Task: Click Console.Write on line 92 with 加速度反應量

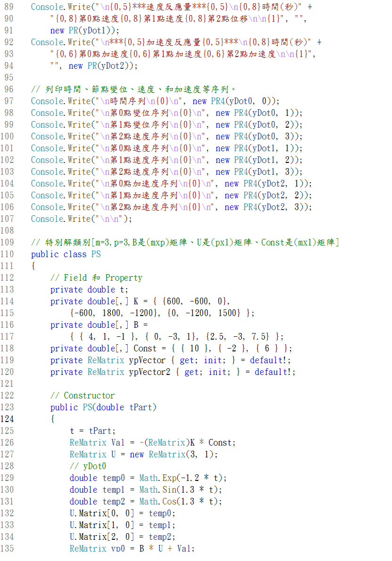Action: click(176, 42)
